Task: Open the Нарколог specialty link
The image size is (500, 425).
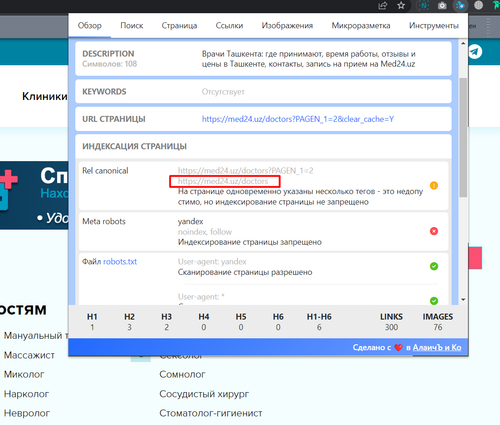Action: pos(26,394)
